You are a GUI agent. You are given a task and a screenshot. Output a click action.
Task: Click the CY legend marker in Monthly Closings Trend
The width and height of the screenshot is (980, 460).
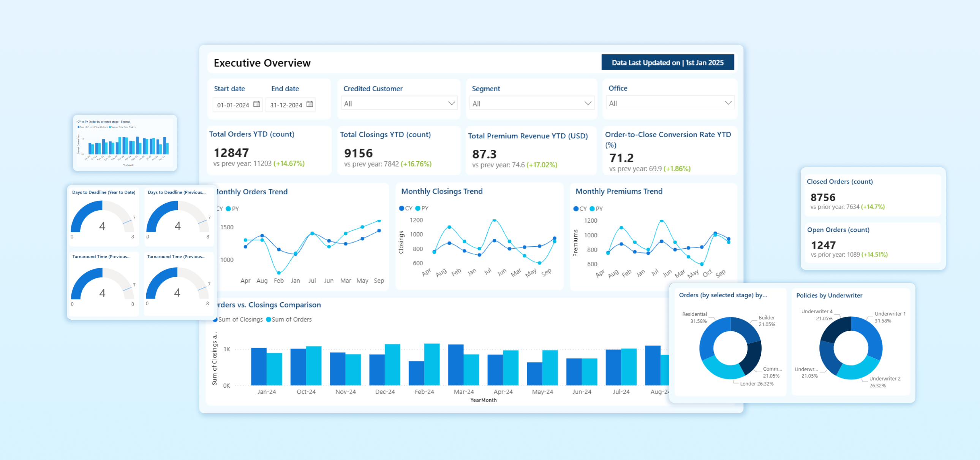(401, 208)
